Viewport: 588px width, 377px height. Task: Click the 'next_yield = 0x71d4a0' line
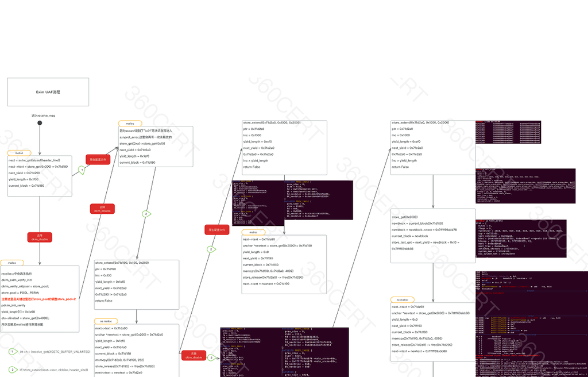point(111,347)
